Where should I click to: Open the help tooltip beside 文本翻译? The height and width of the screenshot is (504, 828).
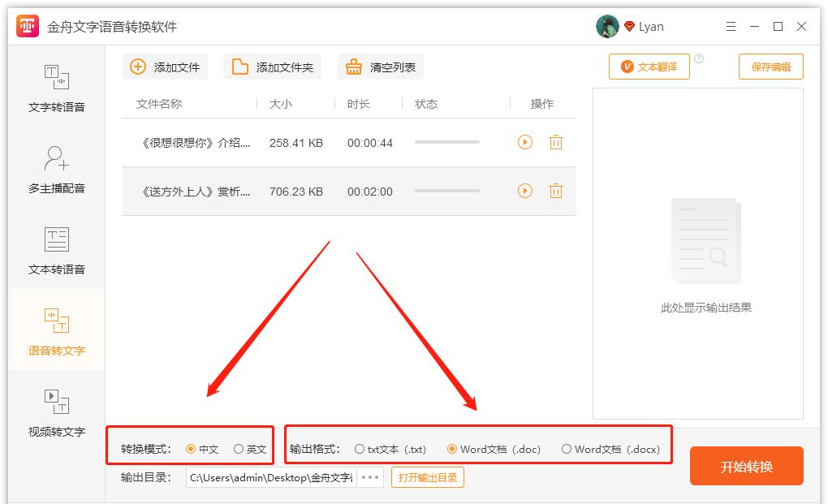[700, 57]
